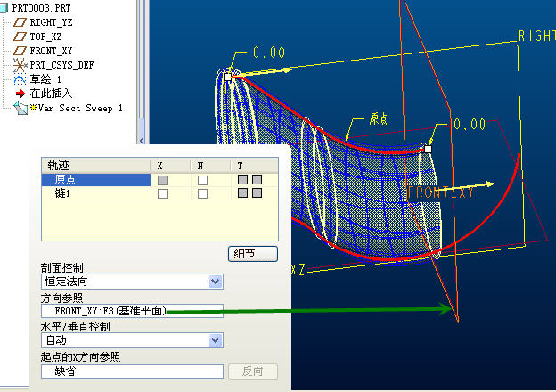Select the TOP_XZ datum plane icon

[x=20, y=37]
